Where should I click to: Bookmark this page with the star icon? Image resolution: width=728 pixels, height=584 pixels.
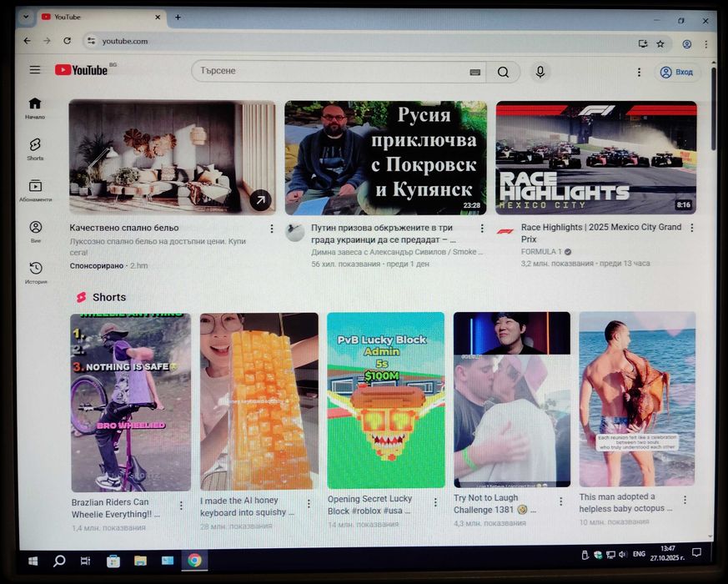[660, 43]
